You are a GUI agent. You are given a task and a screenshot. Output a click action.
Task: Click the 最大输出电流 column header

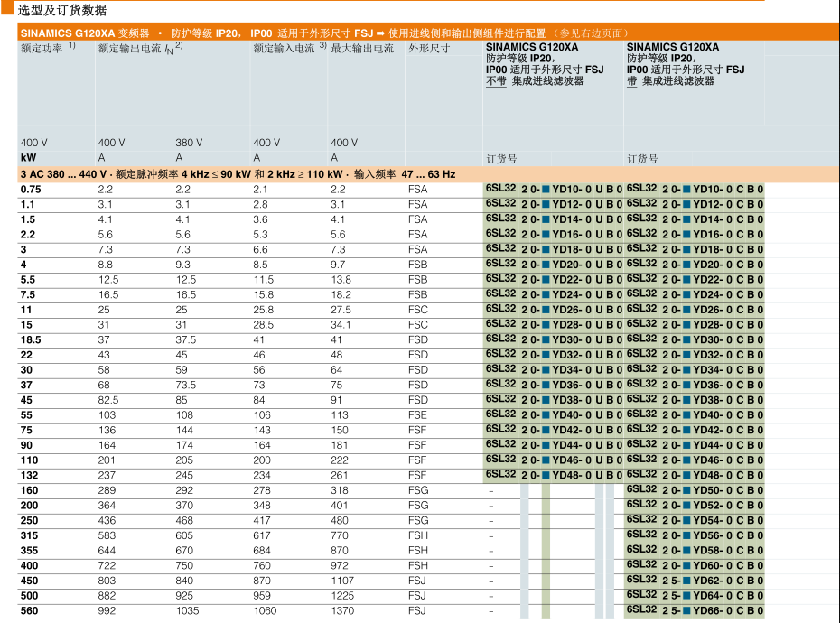click(x=362, y=48)
